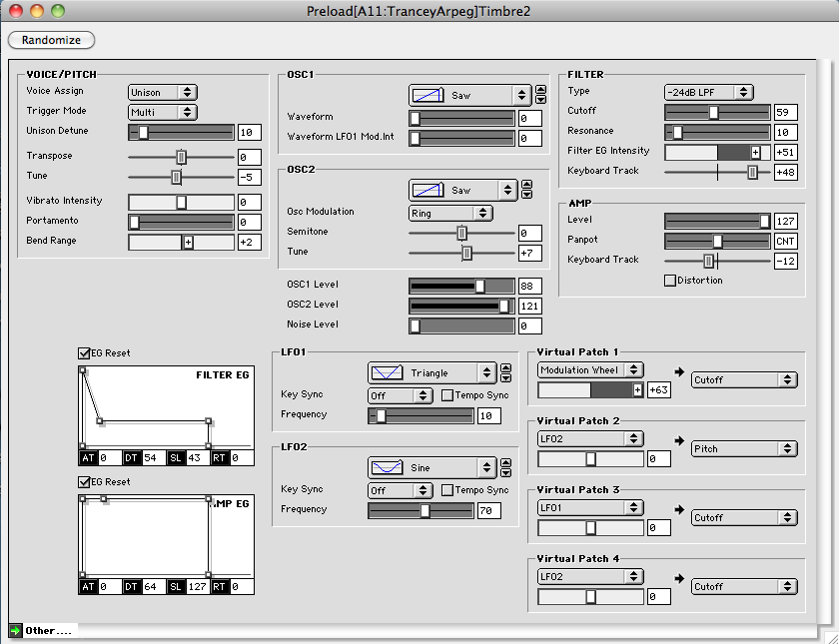Uncheck EG Reset above the Filter EG
The width and height of the screenshot is (839, 644).
coord(84,352)
